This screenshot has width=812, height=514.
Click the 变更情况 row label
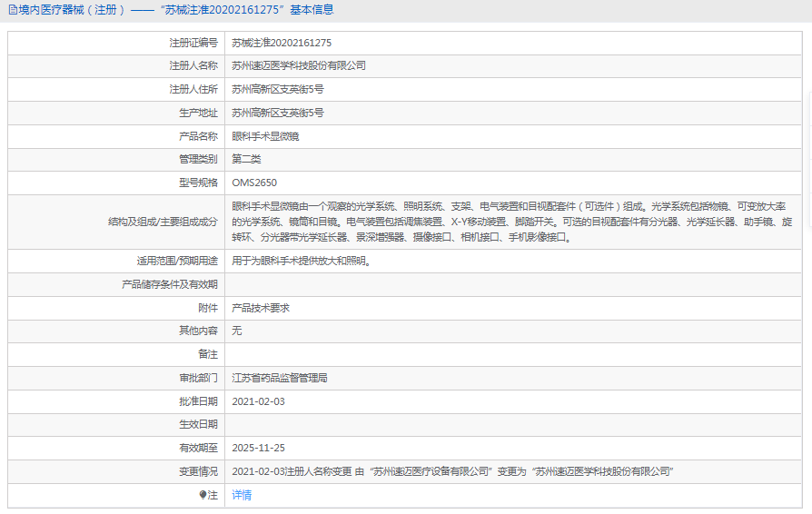198,471
